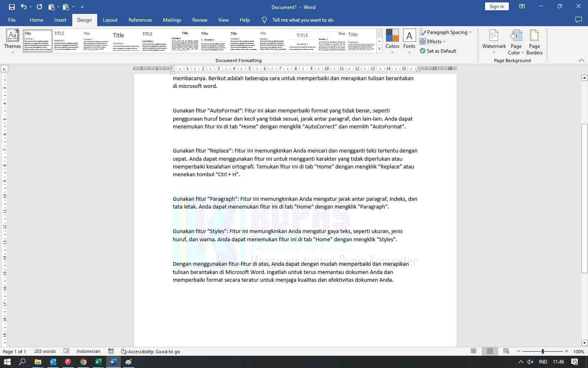Click the Sign in button
The height and width of the screenshot is (368, 588).
(497, 7)
